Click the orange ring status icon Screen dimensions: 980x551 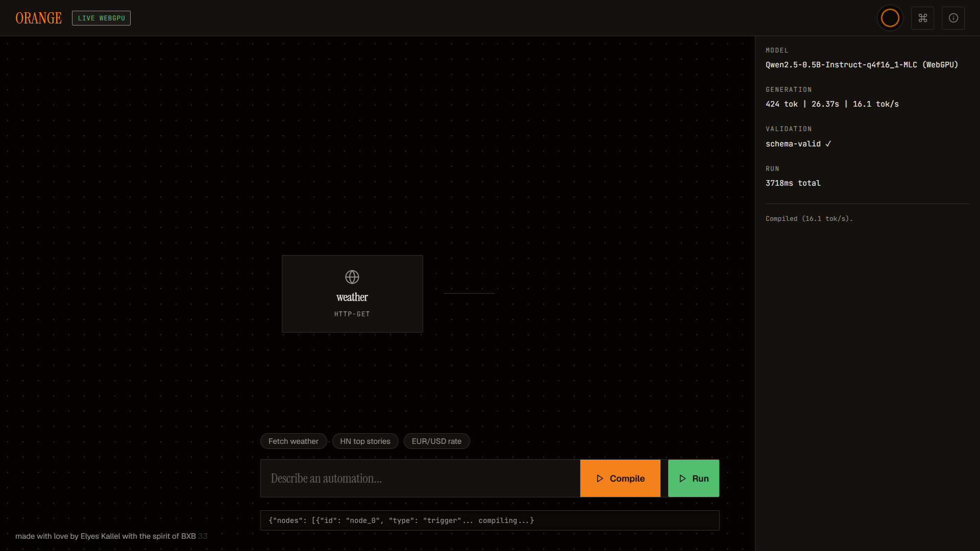point(890,18)
